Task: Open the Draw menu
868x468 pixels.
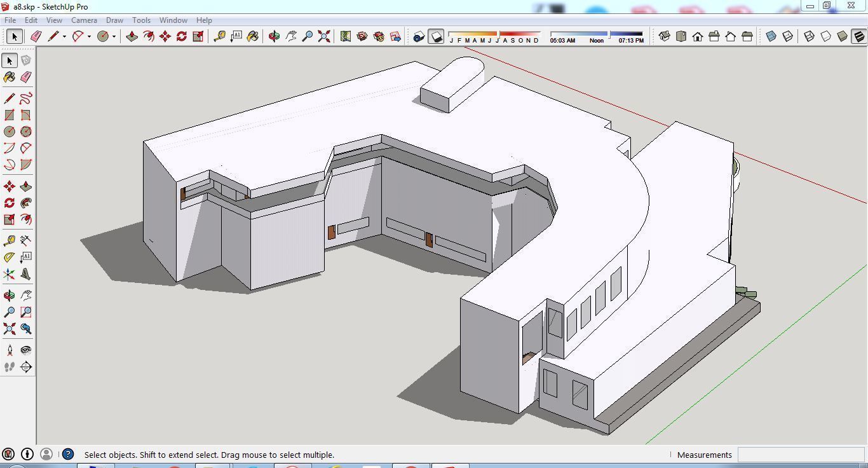Action: [x=114, y=20]
